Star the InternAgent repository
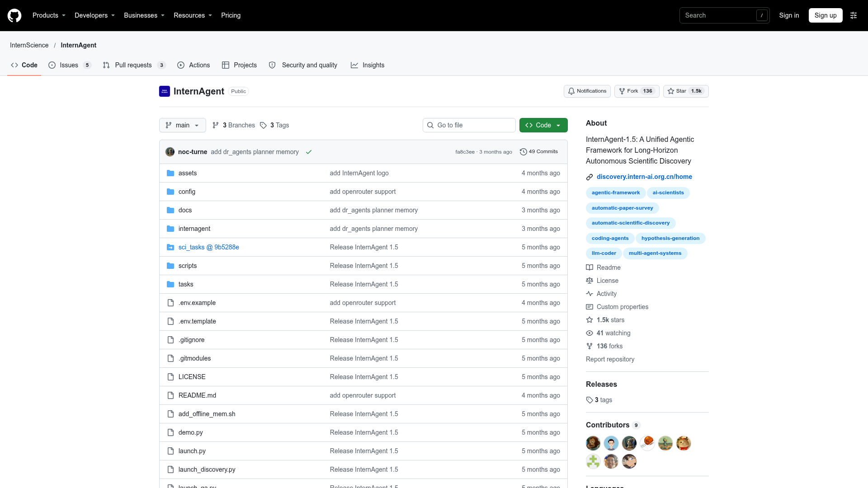This screenshot has width=868, height=488. point(685,91)
